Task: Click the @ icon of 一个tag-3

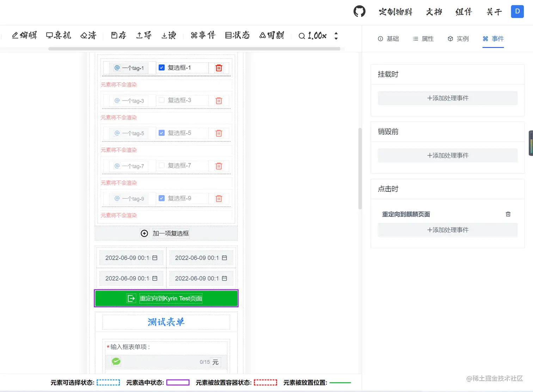Action: tap(117, 100)
